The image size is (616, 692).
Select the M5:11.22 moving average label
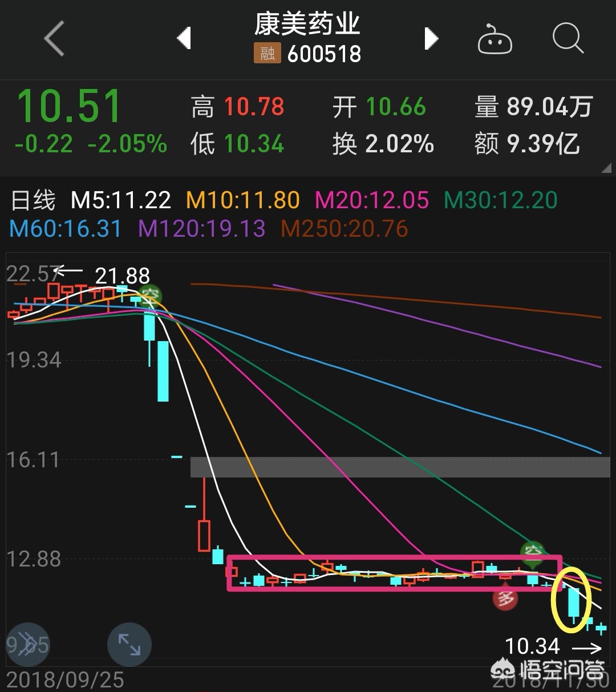click(121, 200)
